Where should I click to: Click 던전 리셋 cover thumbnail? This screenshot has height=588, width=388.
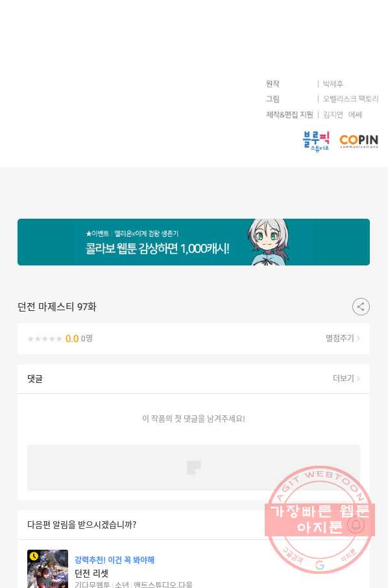click(x=47, y=569)
